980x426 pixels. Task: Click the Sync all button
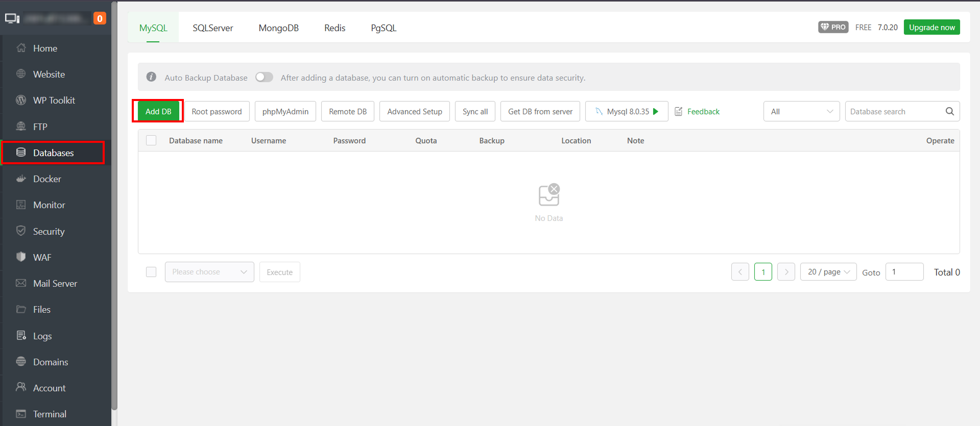click(475, 111)
